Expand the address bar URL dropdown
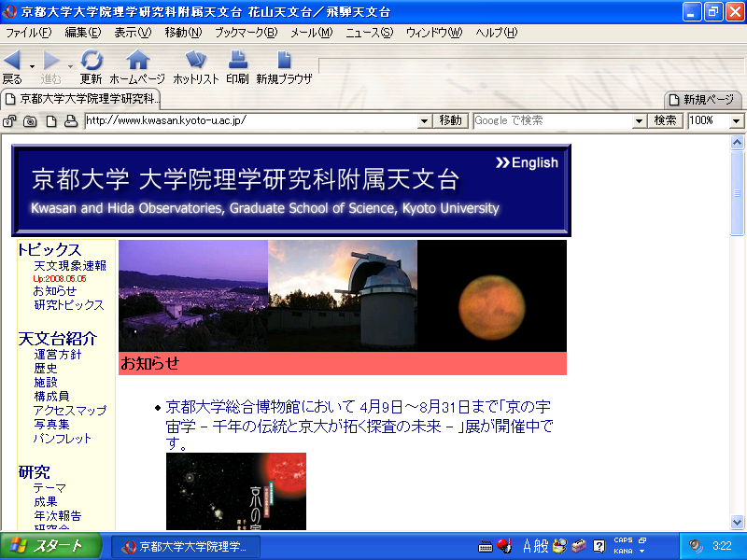747x560 pixels. [x=425, y=121]
